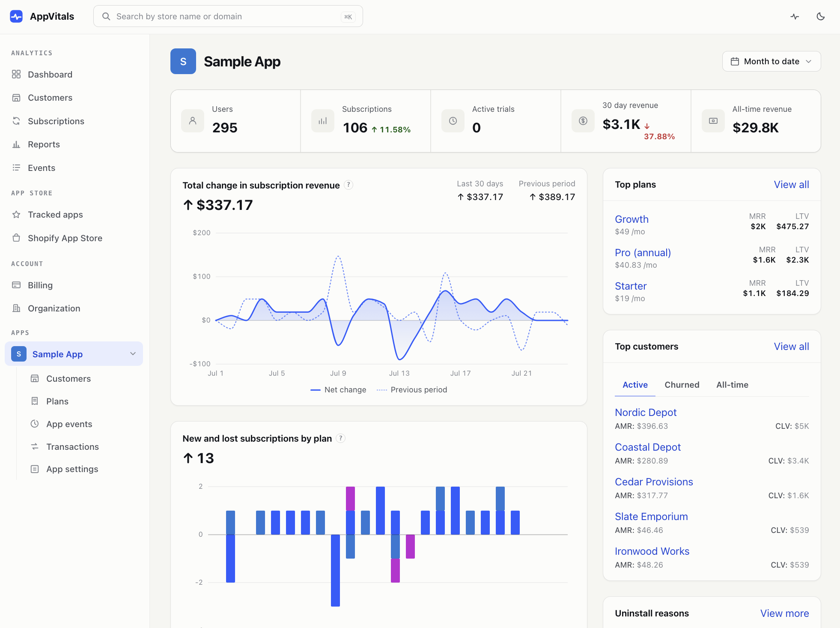The height and width of the screenshot is (628, 840).
Task: Click the App events clock icon
Action: click(35, 424)
